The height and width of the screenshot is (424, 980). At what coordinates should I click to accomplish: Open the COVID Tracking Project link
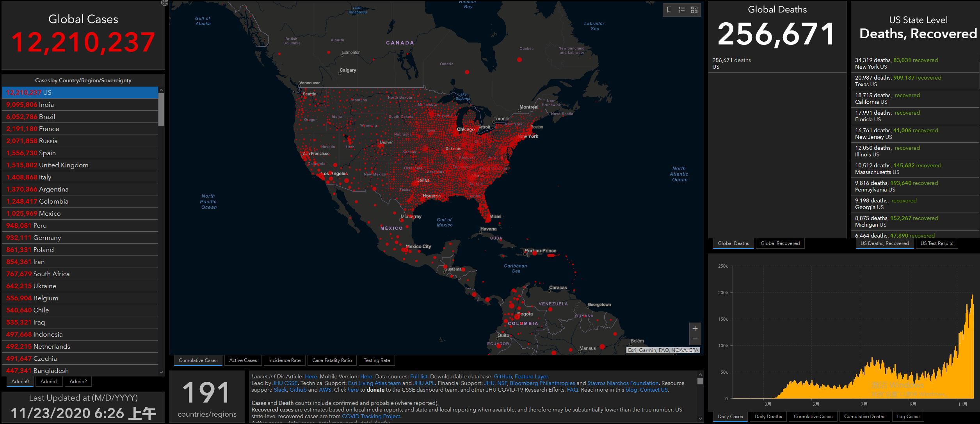point(371,416)
